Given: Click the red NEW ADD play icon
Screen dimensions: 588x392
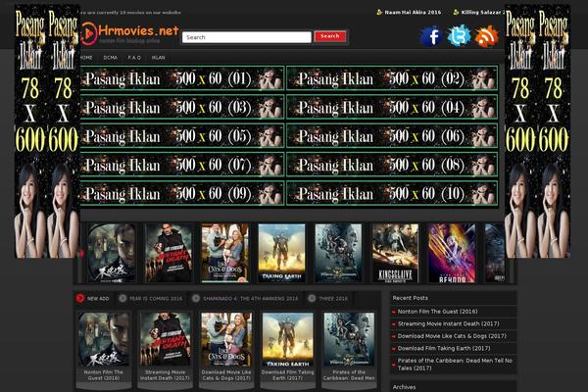Looking at the screenshot, I should tap(80, 298).
